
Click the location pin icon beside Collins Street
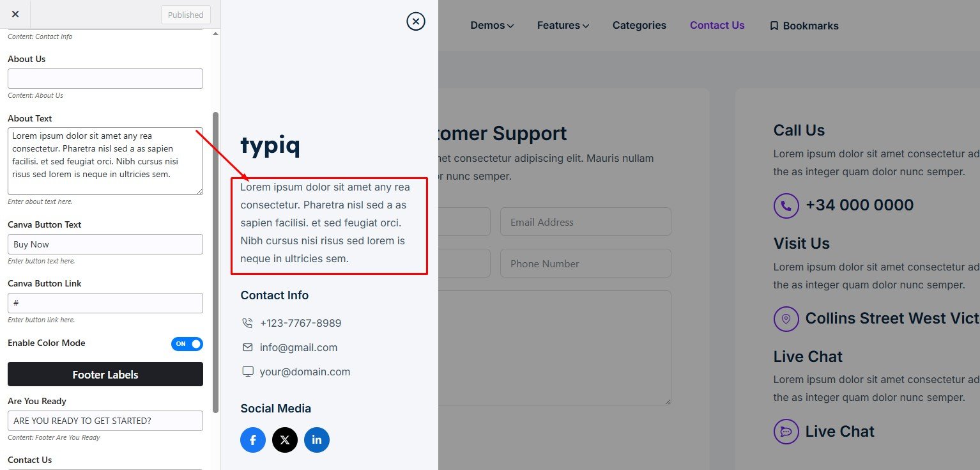(x=786, y=318)
